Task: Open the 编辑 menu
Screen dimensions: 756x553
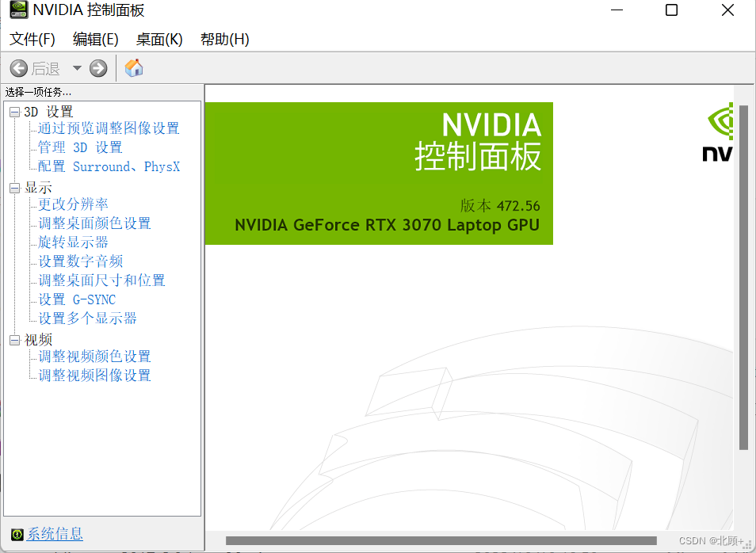Action: tap(95, 40)
